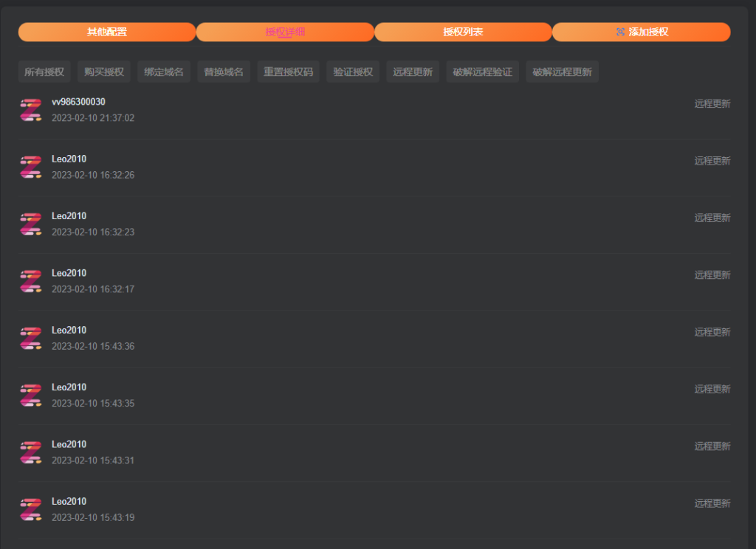Switch to the 授权详细 tab
The height and width of the screenshot is (549, 756).
285,32
